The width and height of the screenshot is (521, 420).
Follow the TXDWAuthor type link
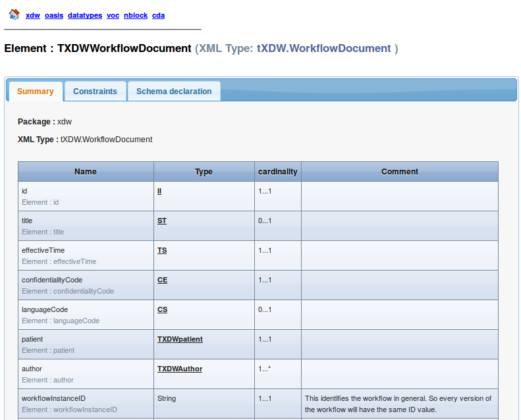point(180,369)
